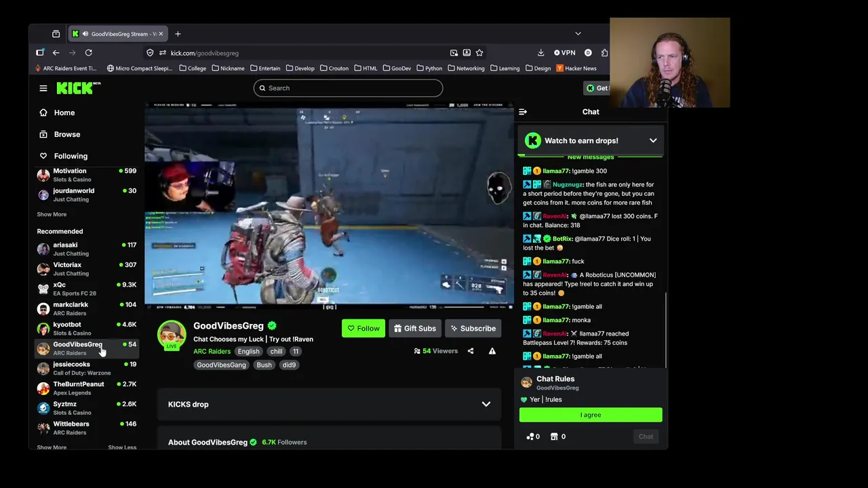Click the VPN toolbar button
868x488 pixels.
click(564, 53)
